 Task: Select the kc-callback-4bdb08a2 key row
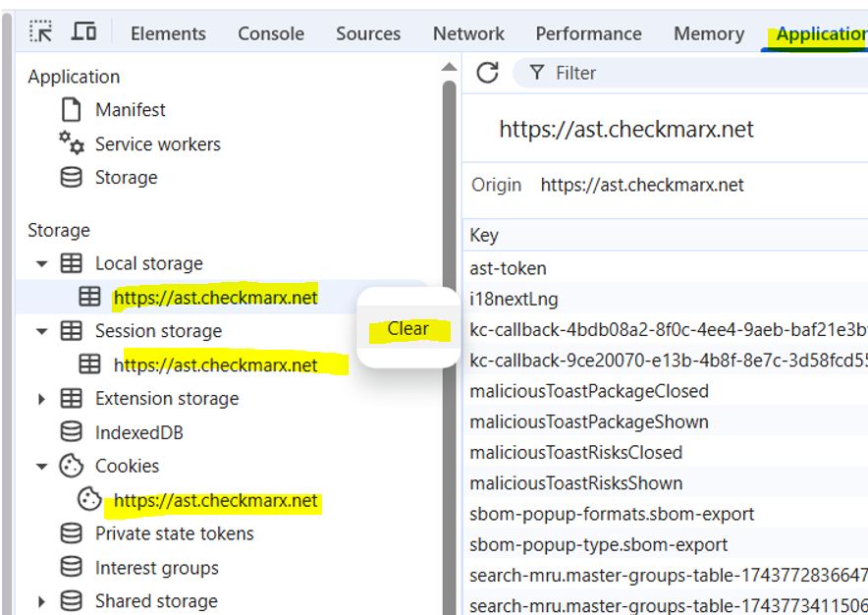tap(666, 330)
